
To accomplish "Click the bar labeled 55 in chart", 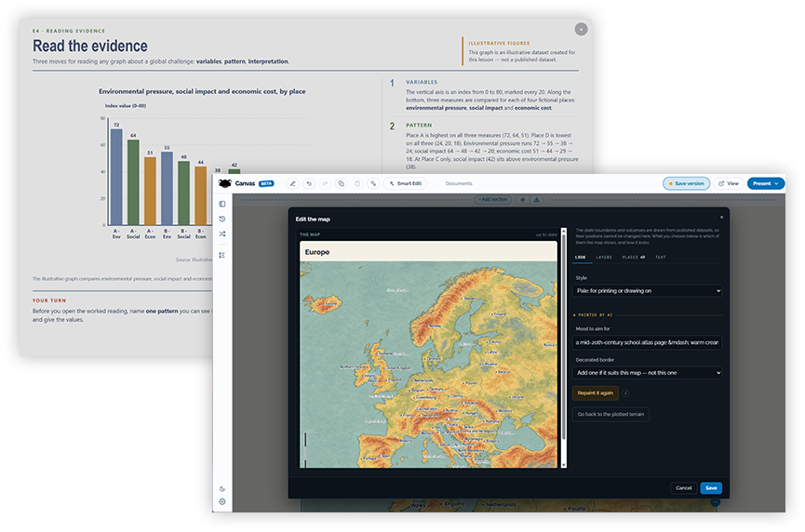I will [167, 188].
